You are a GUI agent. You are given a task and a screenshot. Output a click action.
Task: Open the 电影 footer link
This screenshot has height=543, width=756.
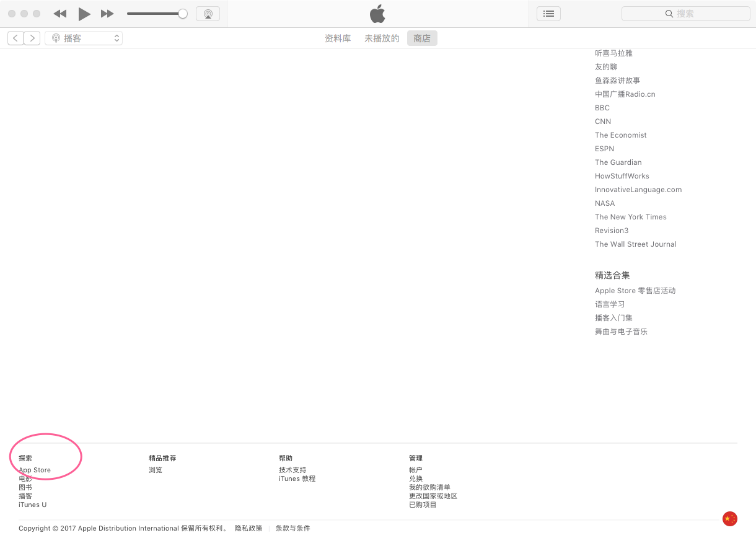[25, 479]
